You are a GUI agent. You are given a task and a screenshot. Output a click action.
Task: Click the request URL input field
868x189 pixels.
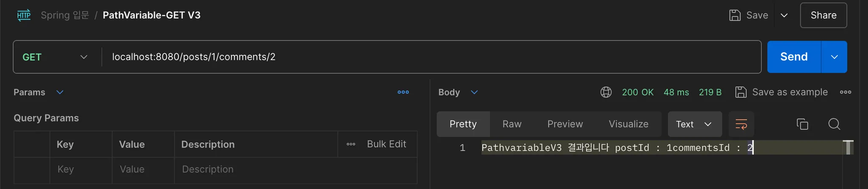(x=424, y=57)
